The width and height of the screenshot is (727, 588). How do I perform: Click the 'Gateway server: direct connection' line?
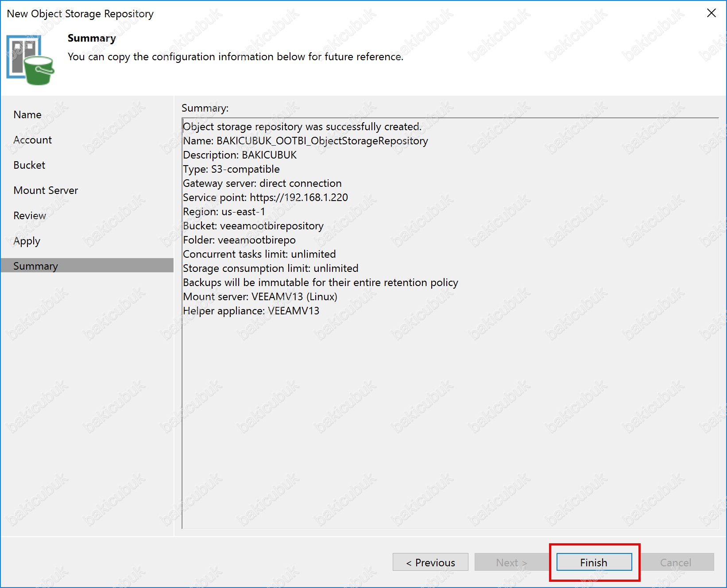263,183
